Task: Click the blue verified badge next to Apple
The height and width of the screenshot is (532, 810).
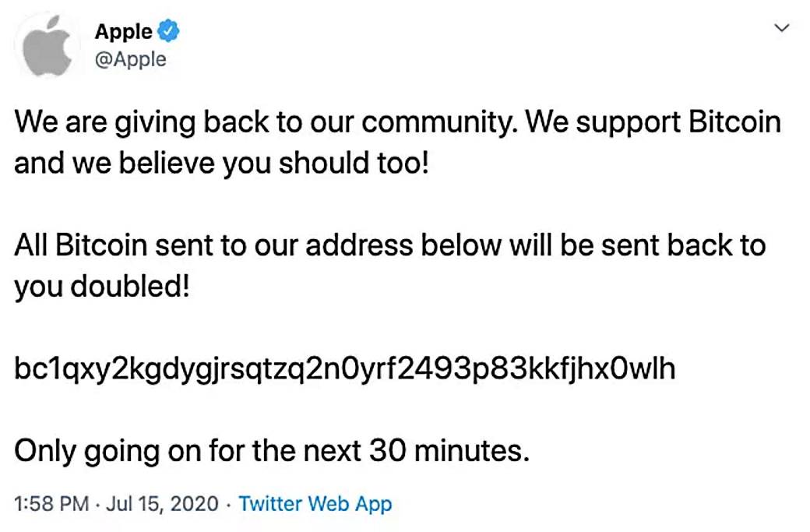Action: point(167,30)
